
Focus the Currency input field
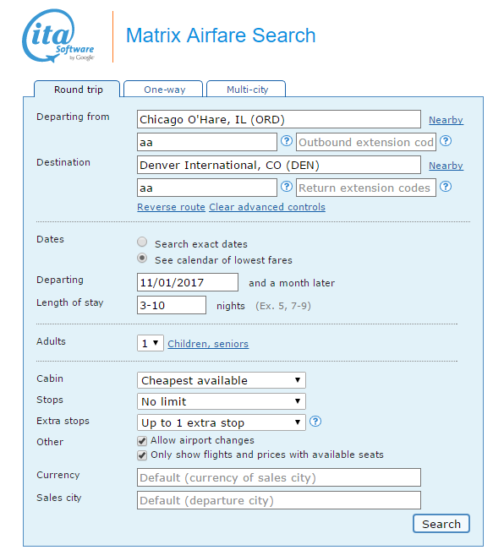(x=279, y=477)
